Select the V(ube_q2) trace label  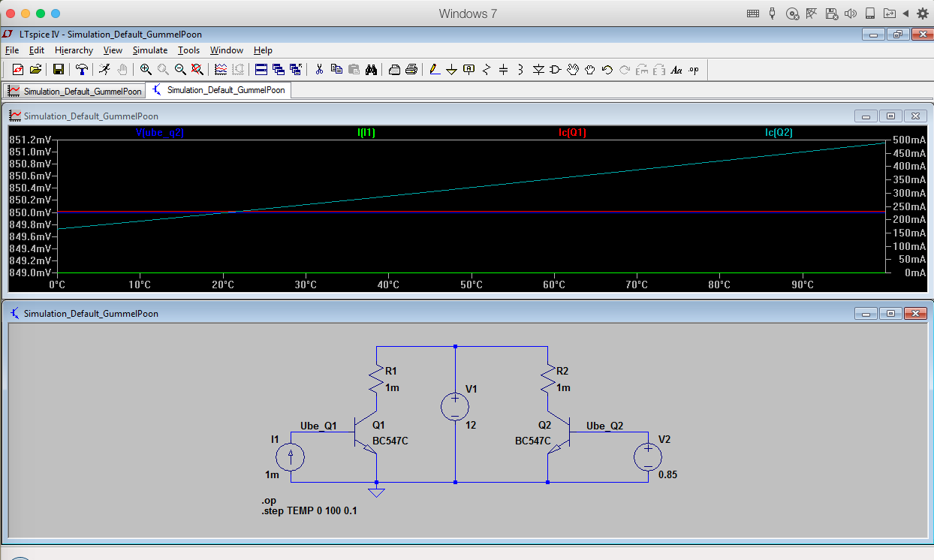[160, 133]
